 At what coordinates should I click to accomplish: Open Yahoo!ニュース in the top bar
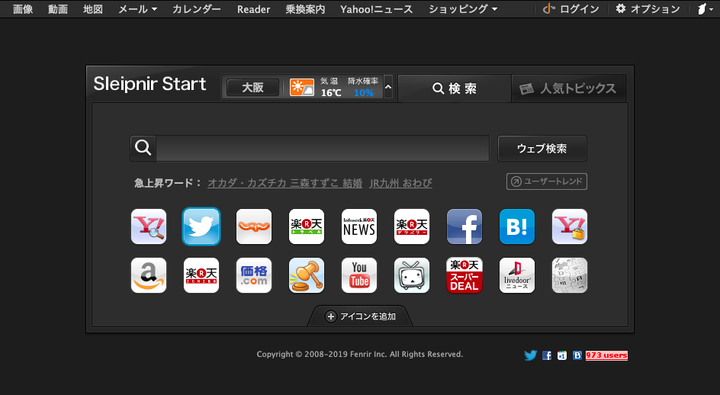coord(377,9)
